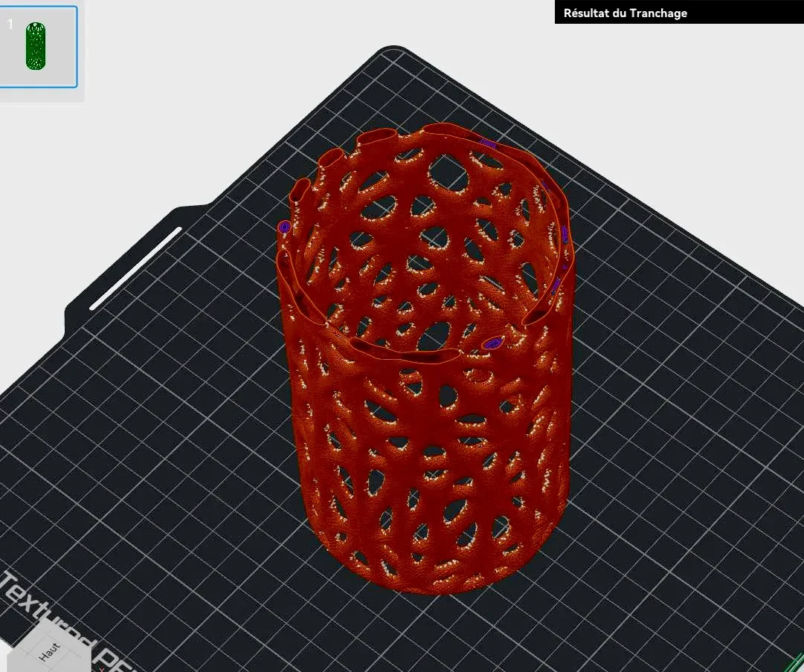804x672 pixels.
Task: Click the rounded top corner of build plate
Action: pyautogui.click(x=392, y=51)
